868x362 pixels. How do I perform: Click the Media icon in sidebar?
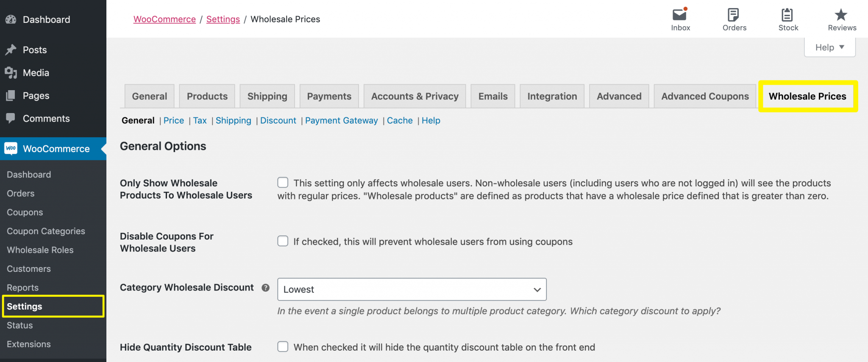[11, 73]
